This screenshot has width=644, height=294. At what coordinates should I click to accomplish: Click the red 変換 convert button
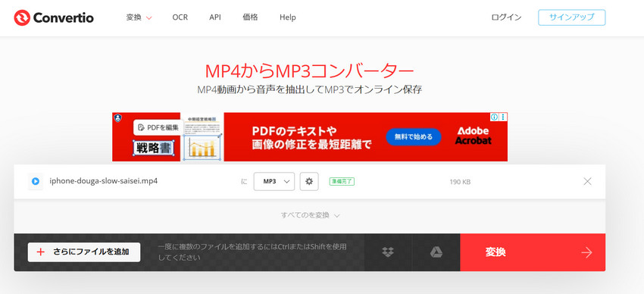point(533,252)
